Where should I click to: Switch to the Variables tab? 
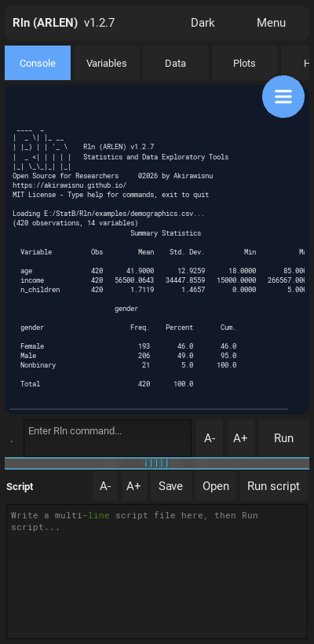pos(107,63)
